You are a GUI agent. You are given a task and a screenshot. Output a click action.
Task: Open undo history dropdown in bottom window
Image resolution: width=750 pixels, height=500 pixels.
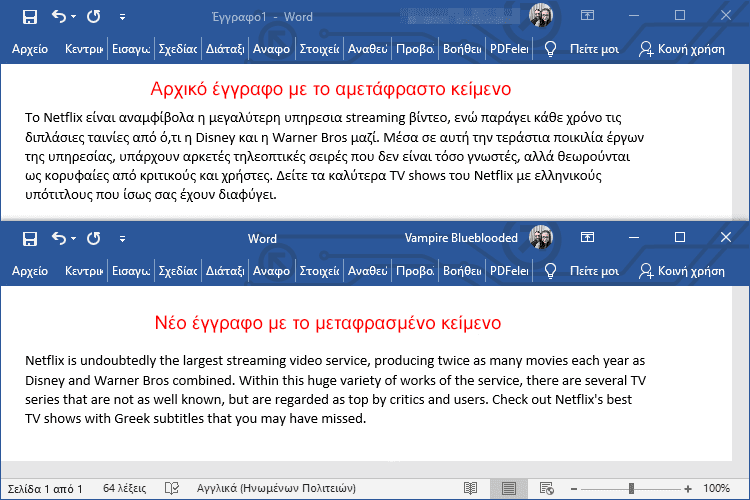[x=73, y=238]
